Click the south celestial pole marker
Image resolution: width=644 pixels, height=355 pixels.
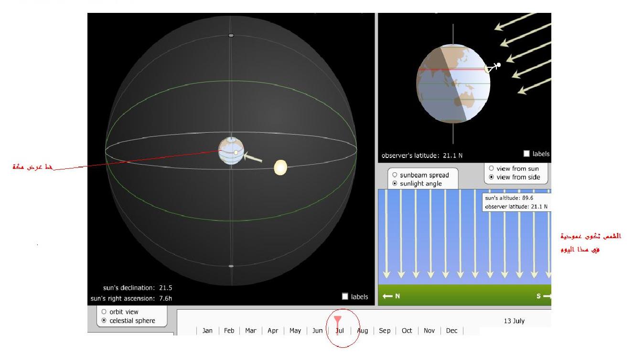pyautogui.click(x=231, y=266)
